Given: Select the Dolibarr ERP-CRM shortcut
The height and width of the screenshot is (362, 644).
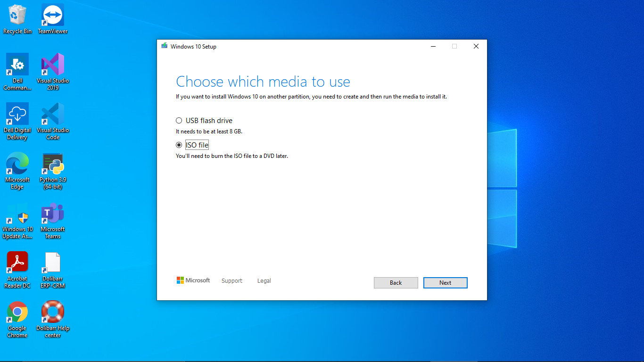Looking at the screenshot, I should [53, 270].
